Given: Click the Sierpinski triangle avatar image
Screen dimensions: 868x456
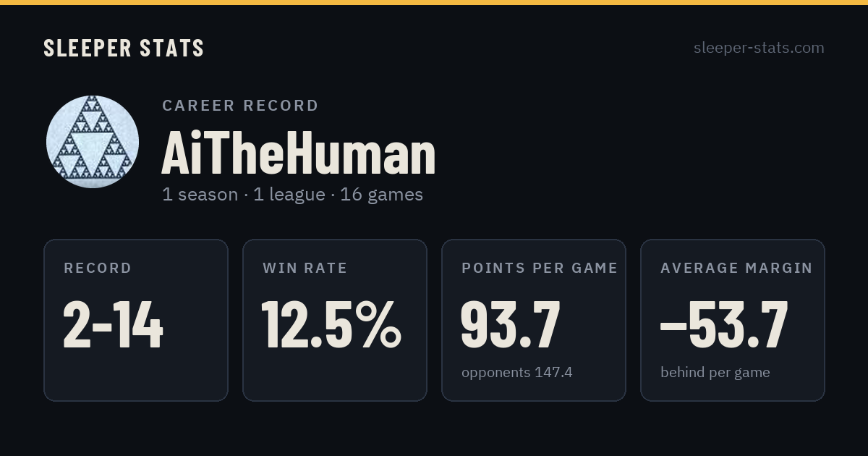Looking at the screenshot, I should point(93,142).
